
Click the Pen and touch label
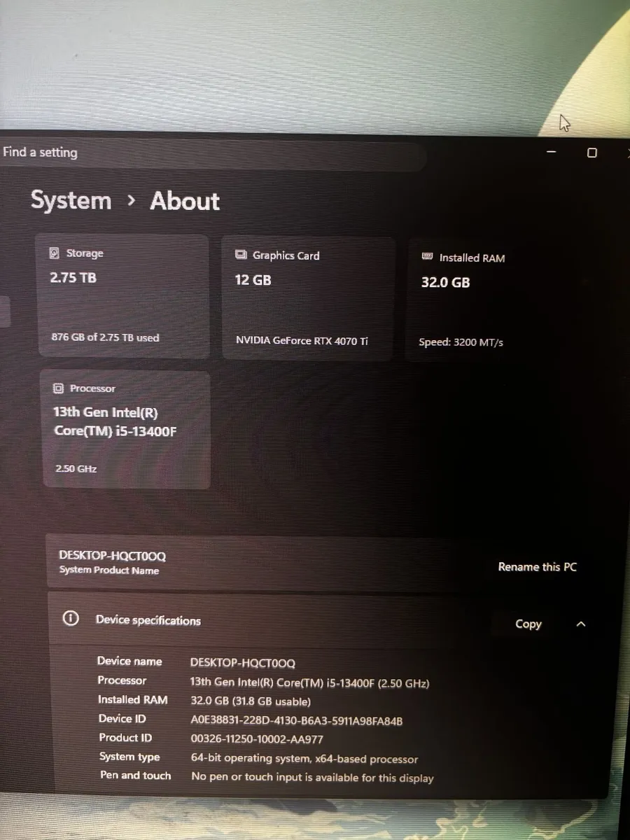(136, 776)
